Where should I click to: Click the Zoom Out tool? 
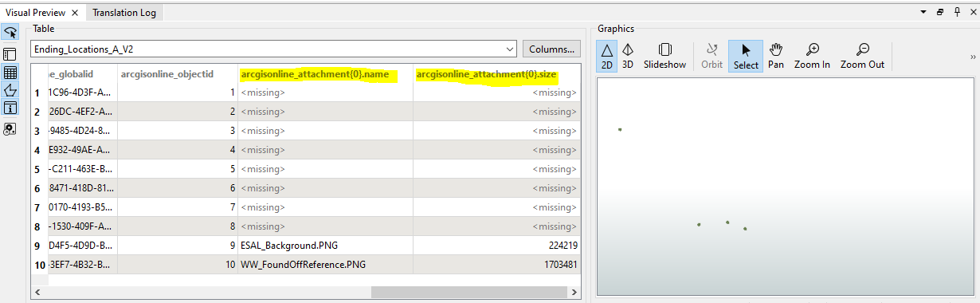click(x=862, y=56)
